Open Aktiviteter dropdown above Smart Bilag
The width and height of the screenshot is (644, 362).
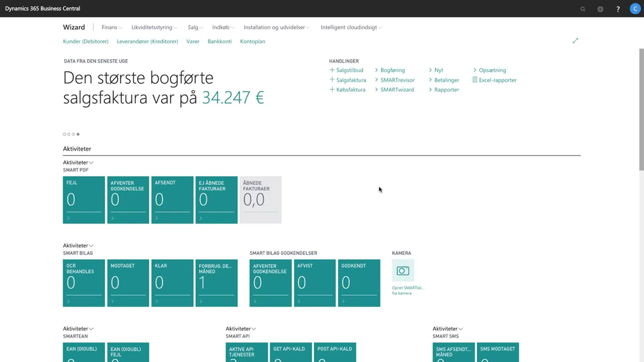tap(78, 245)
